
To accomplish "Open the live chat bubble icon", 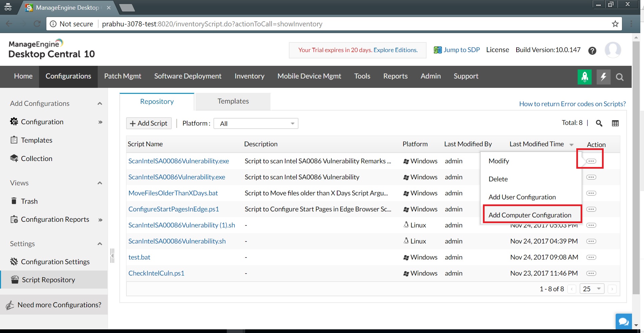I will tap(624, 322).
